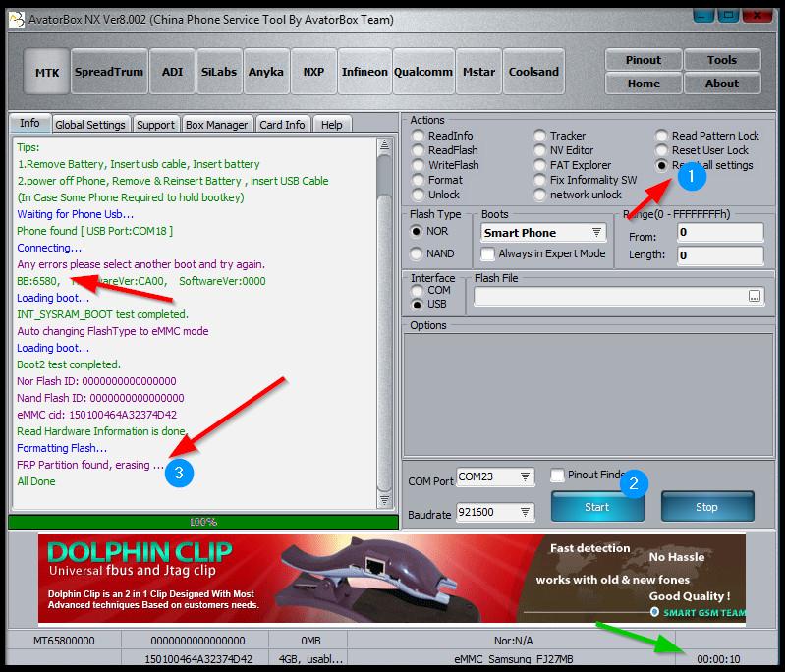Open the Tools button
Viewport: 785px width, 672px height.
coord(722,60)
